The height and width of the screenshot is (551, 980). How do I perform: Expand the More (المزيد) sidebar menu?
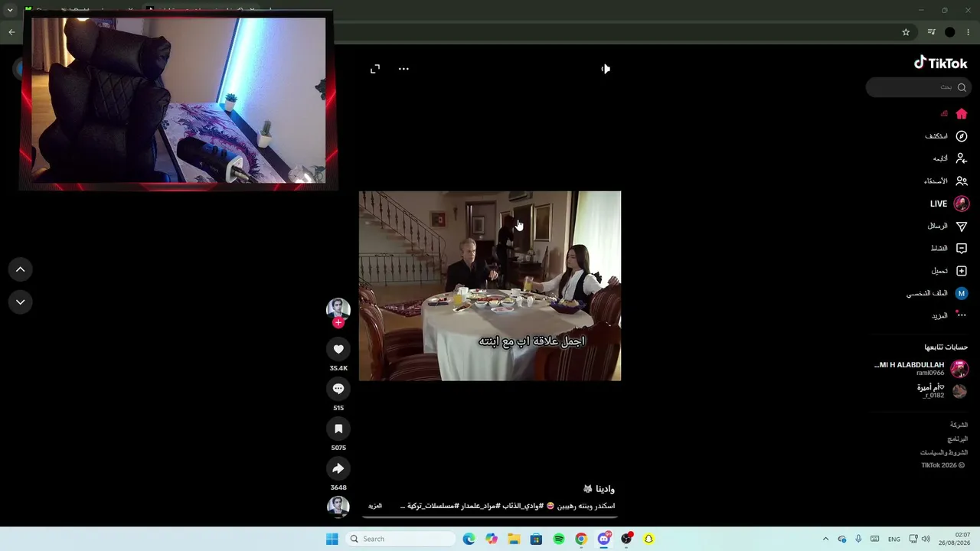click(x=949, y=315)
